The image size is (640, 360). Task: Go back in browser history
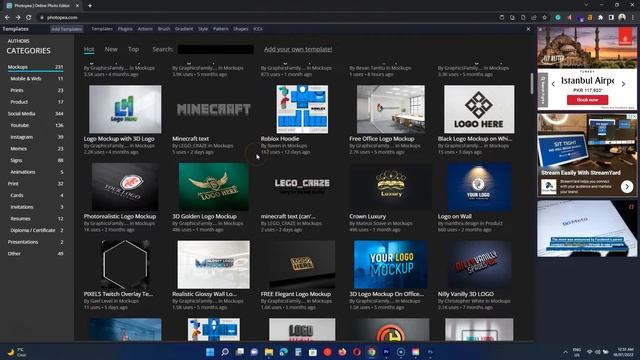(7, 18)
